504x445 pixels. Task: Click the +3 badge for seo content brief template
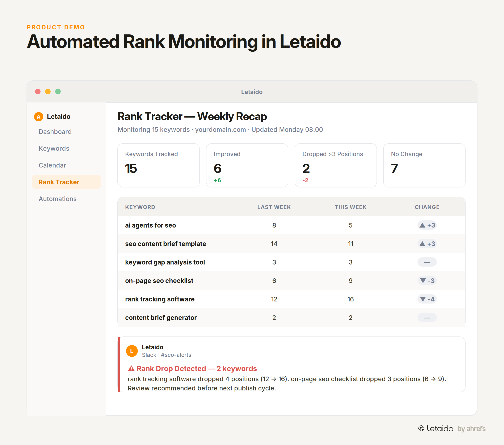coord(427,244)
